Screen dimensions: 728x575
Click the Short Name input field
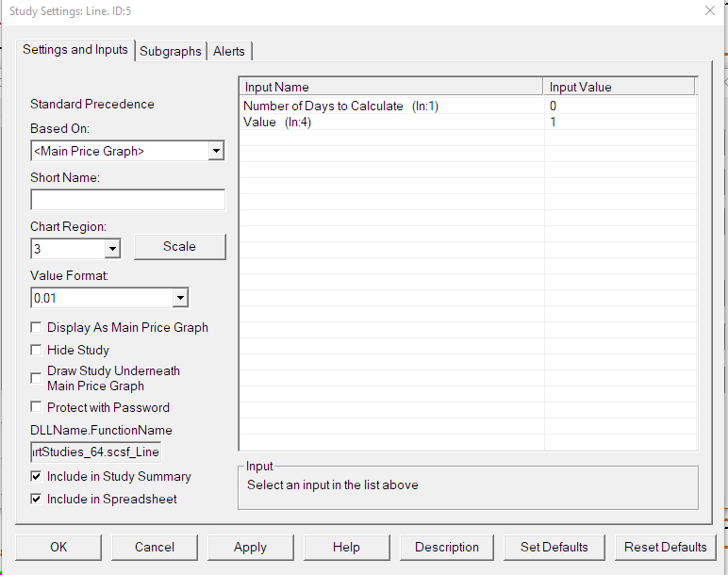127,200
